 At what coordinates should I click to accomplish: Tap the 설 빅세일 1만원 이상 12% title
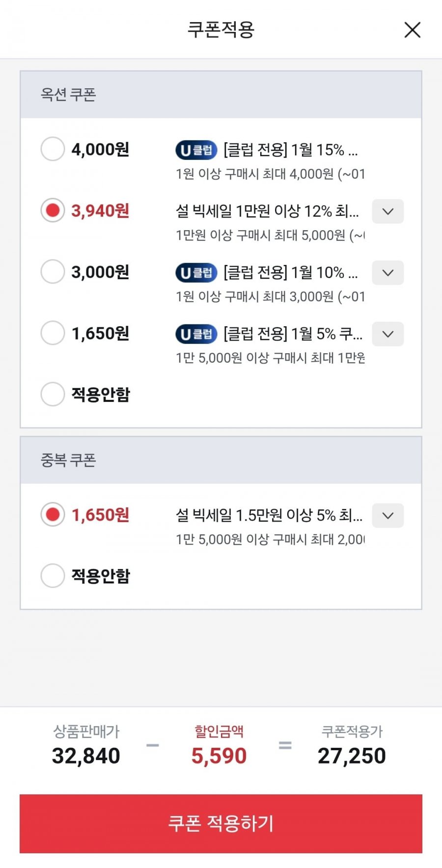pos(267,211)
